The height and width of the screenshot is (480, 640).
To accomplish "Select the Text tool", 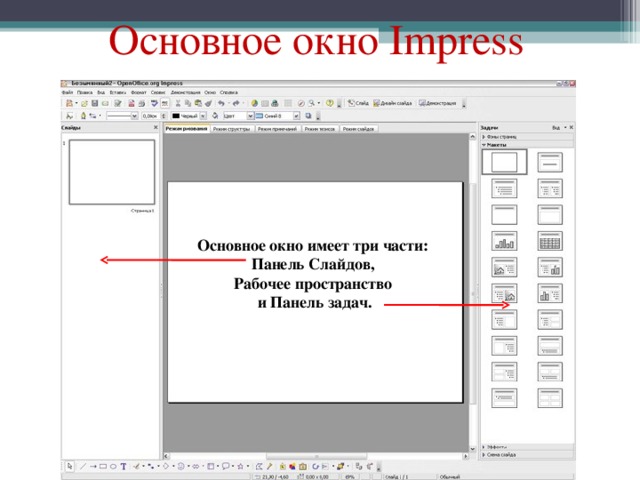I will click(123, 466).
